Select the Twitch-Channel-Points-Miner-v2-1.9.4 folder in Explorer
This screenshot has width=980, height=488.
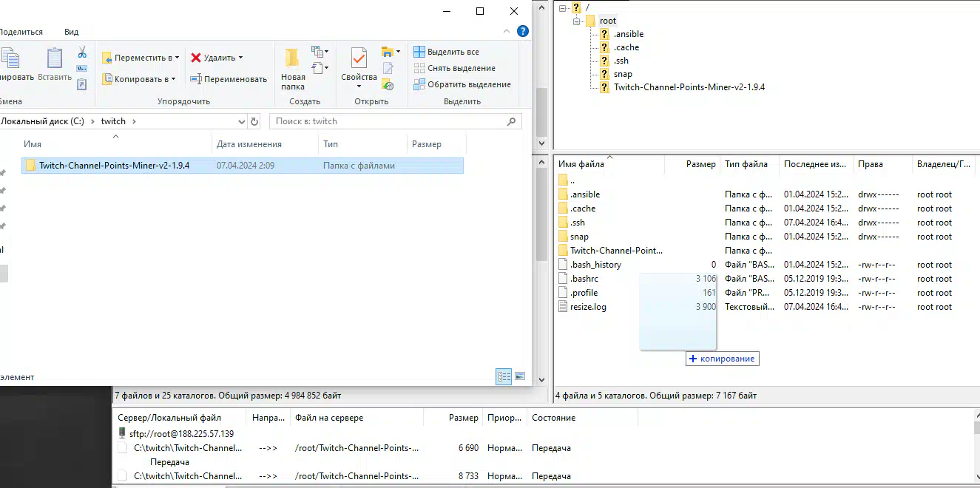tap(242, 166)
